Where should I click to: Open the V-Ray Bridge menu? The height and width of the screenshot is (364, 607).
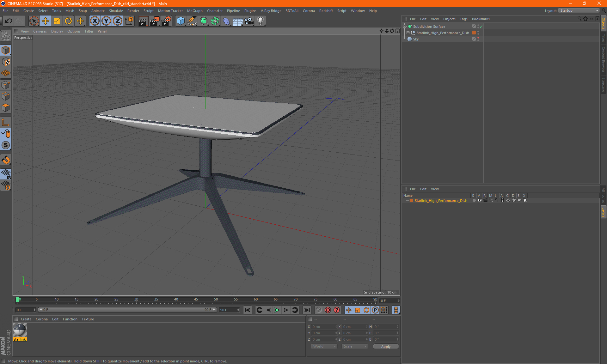tap(271, 11)
